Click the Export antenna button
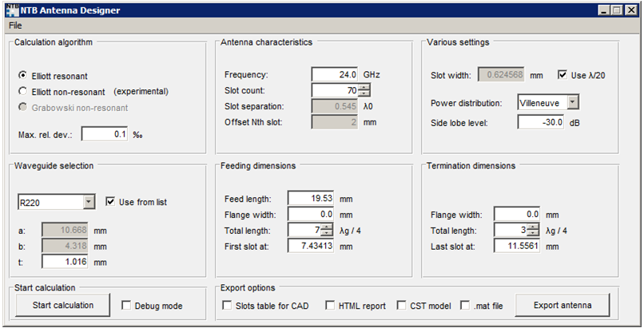The width and height of the screenshot is (644, 328). (563, 306)
